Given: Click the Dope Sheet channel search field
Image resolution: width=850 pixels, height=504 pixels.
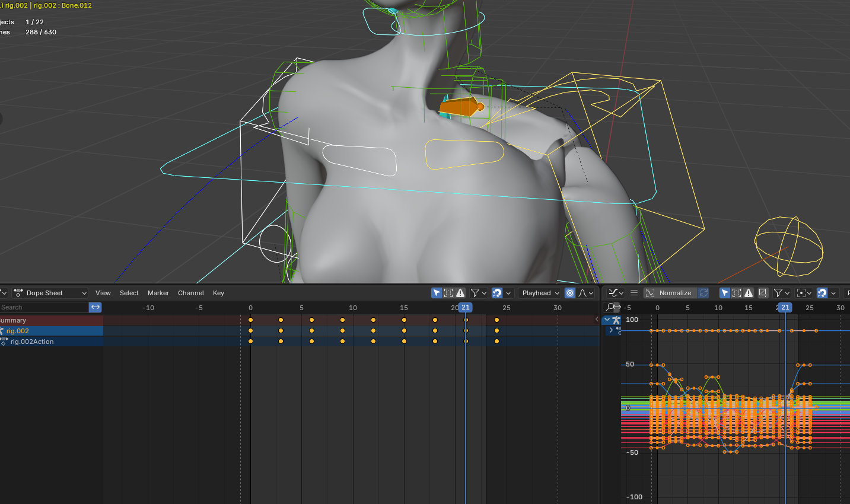Looking at the screenshot, I should [x=43, y=307].
